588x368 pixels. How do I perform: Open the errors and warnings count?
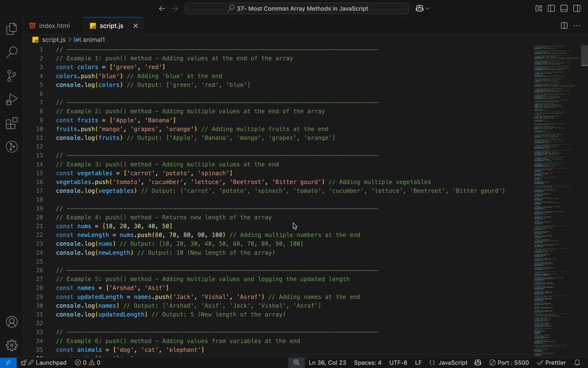[x=87, y=362]
